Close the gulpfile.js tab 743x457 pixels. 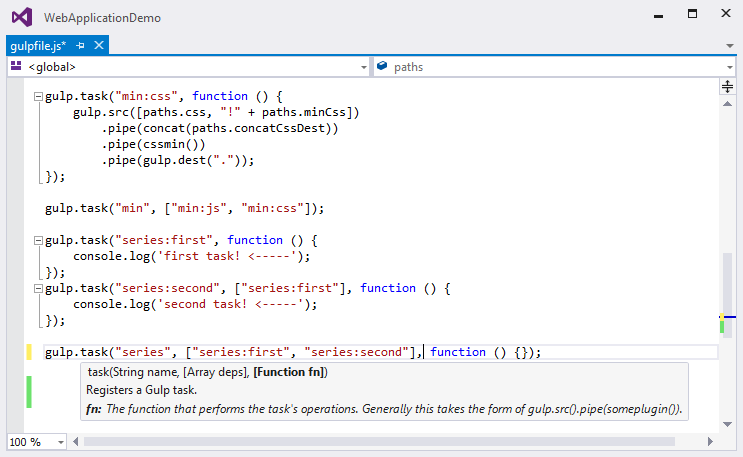tap(98, 46)
